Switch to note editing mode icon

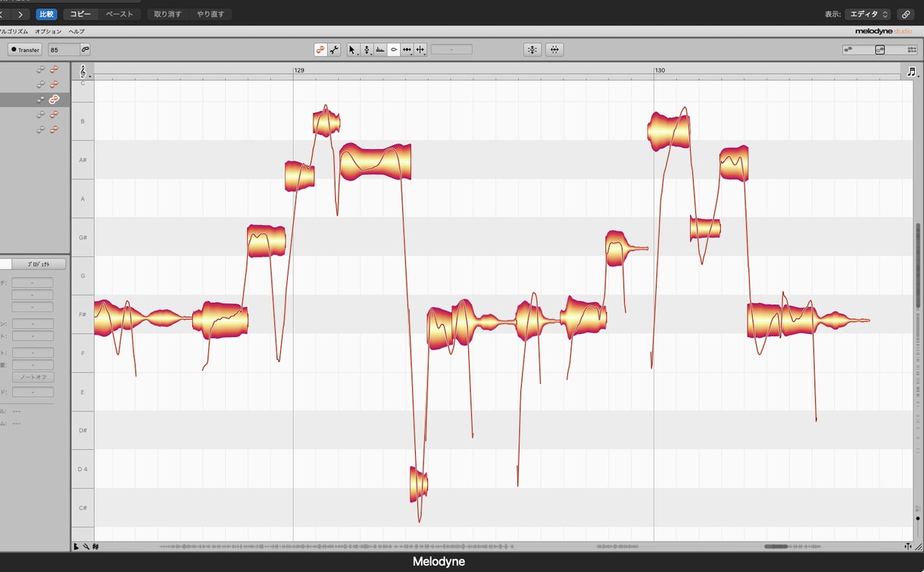tap(320, 50)
